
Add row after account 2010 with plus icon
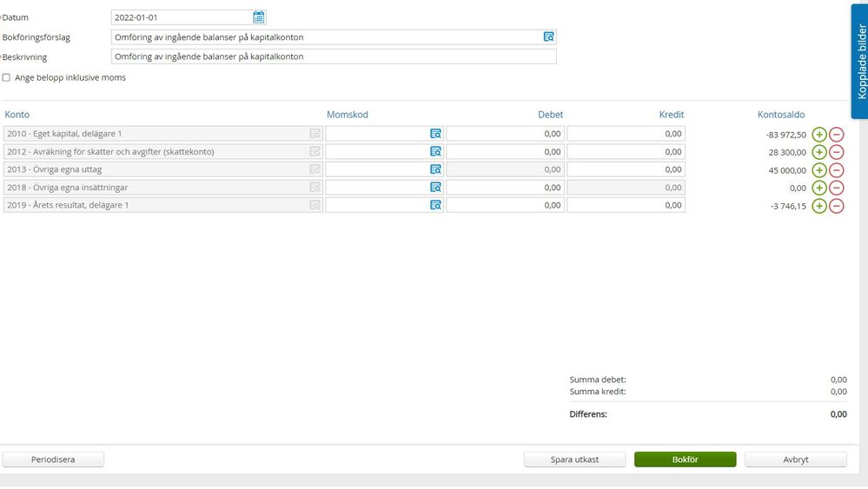coord(818,135)
